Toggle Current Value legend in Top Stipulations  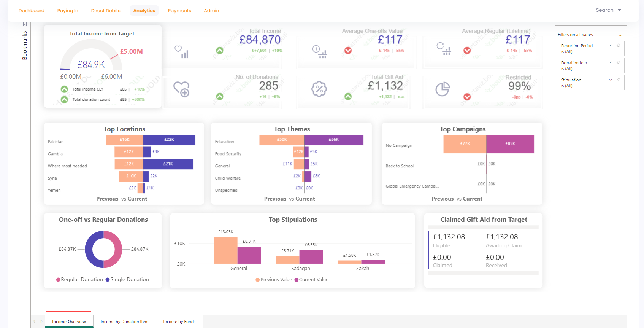click(x=311, y=280)
